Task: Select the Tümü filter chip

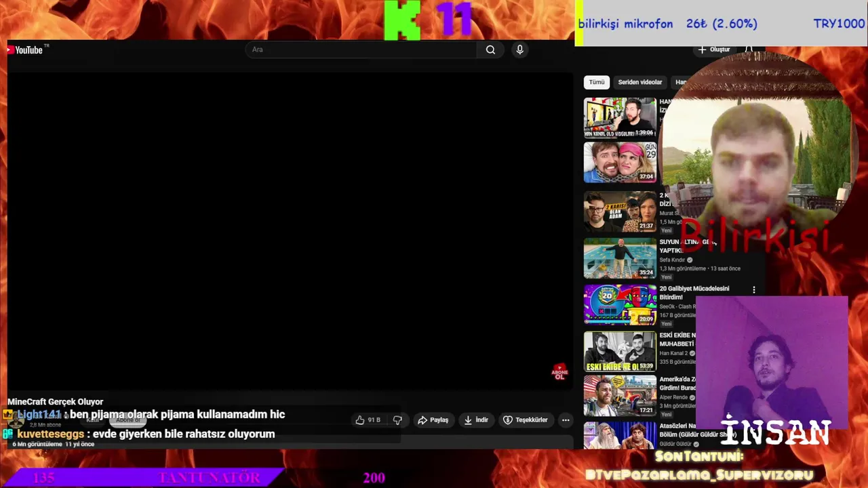Action: (597, 82)
